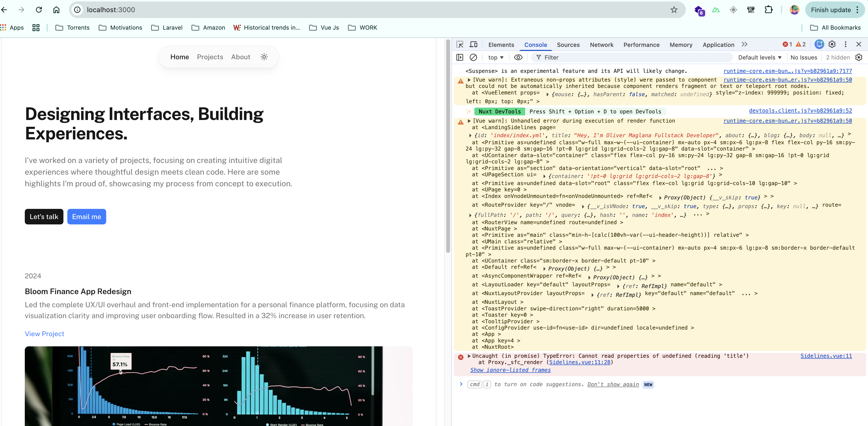Viewport: 868px width, 426px height.
Task: Expand the Uncaught TypeError error message
Action: point(469,356)
